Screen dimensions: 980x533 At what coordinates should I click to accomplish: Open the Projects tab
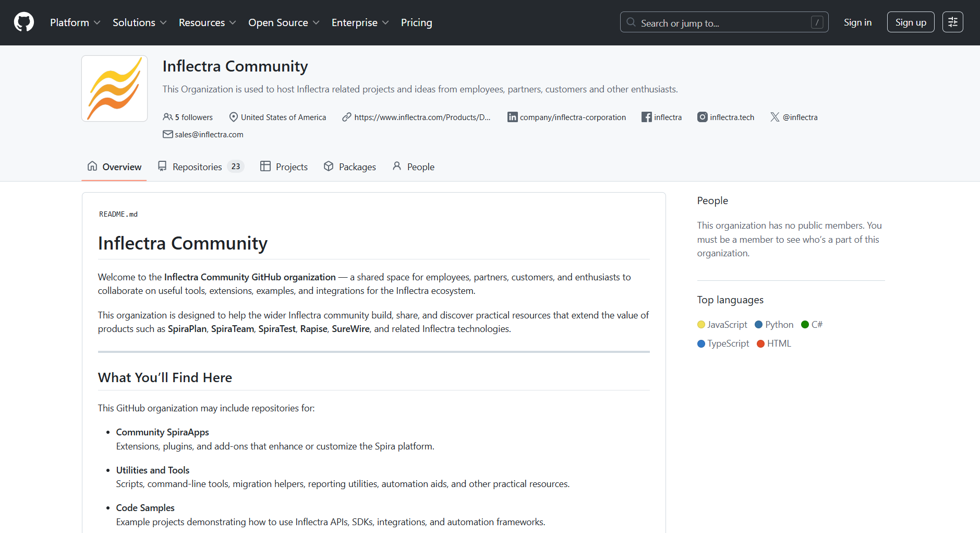point(284,167)
